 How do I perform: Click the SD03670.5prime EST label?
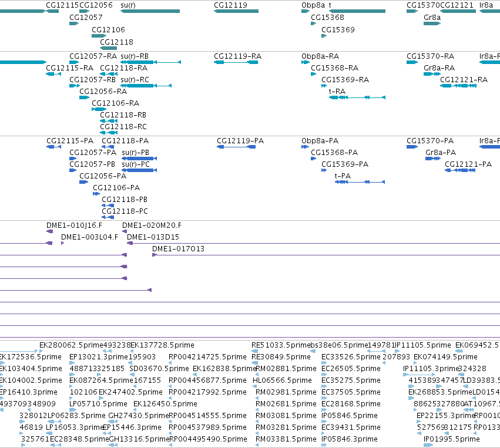(159, 369)
